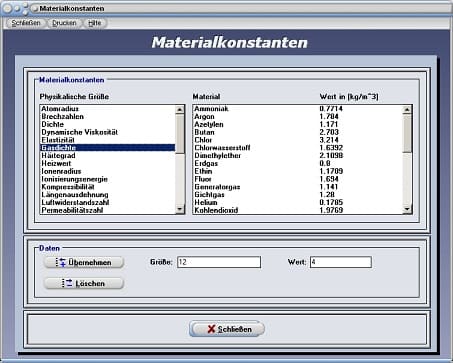Select Dynamische Viskosität in the list
453x363 pixels.
pyautogui.click(x=108, y=132)
